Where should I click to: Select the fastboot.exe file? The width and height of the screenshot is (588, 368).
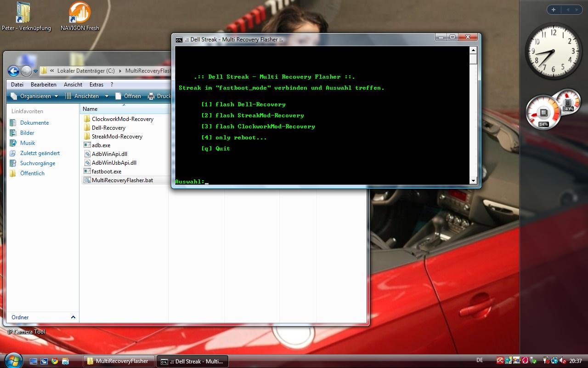pos(102,172)
